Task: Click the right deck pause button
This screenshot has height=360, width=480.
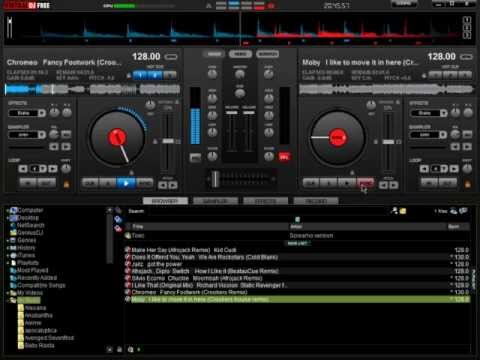Action: click(x=329, y=183)
